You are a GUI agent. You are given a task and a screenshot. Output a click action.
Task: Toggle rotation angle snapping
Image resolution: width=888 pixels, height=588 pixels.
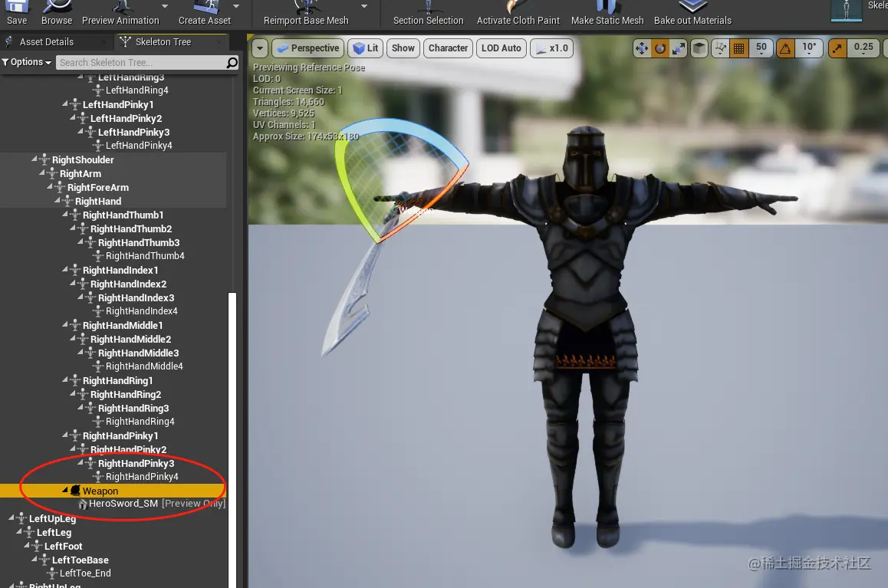(x=785, y=48)
